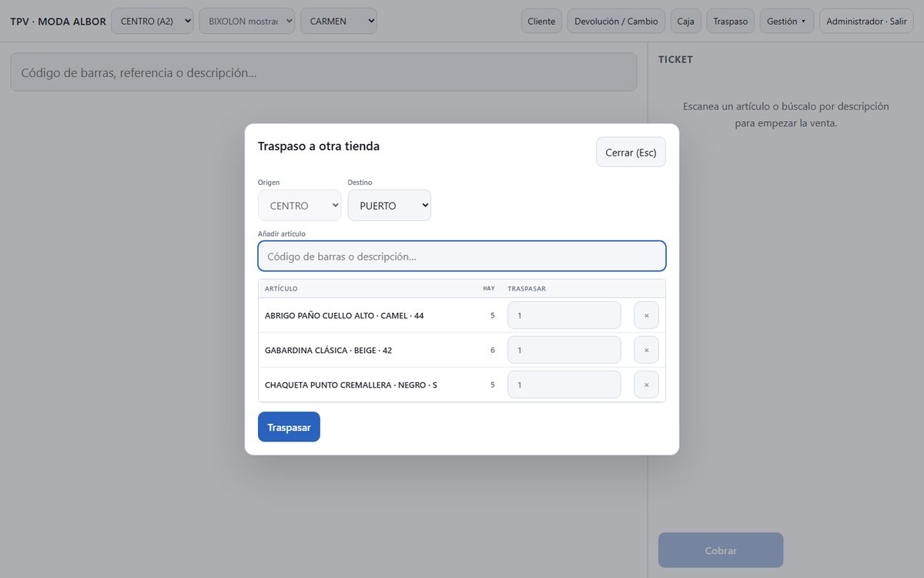Open the Origen CENTRO dropdown
Image resolution: width=924 pixels, height=578 pixels.
point(300,206)
